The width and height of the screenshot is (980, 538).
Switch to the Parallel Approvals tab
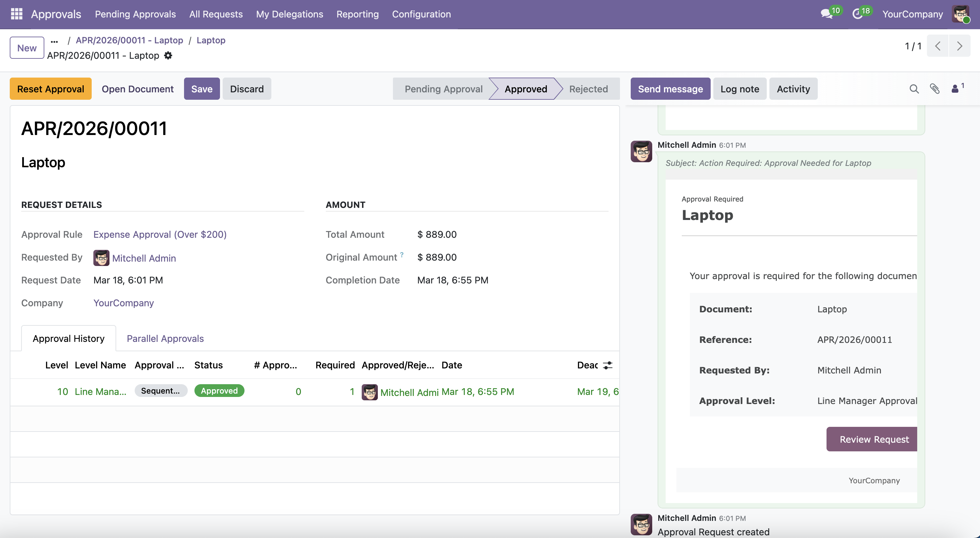click(165, 338)
